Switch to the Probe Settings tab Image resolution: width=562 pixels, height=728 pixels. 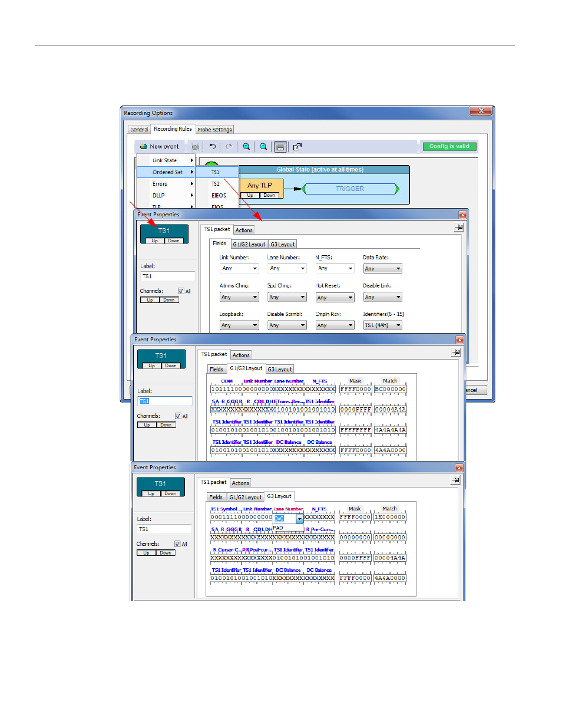pyautogui.click(x=214, y=130)
